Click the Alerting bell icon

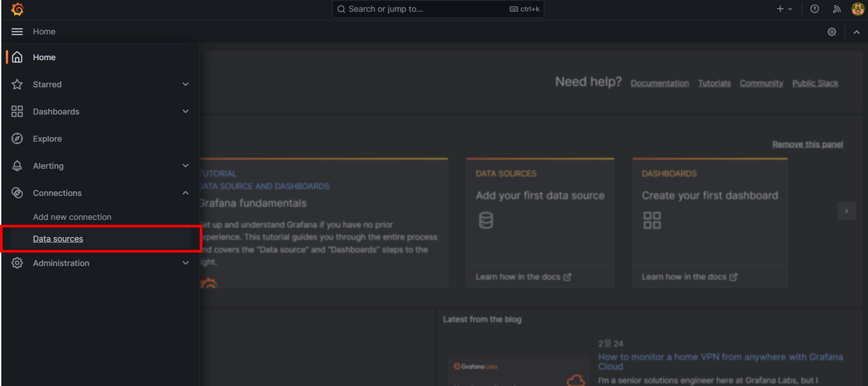[x=17, y=166]
